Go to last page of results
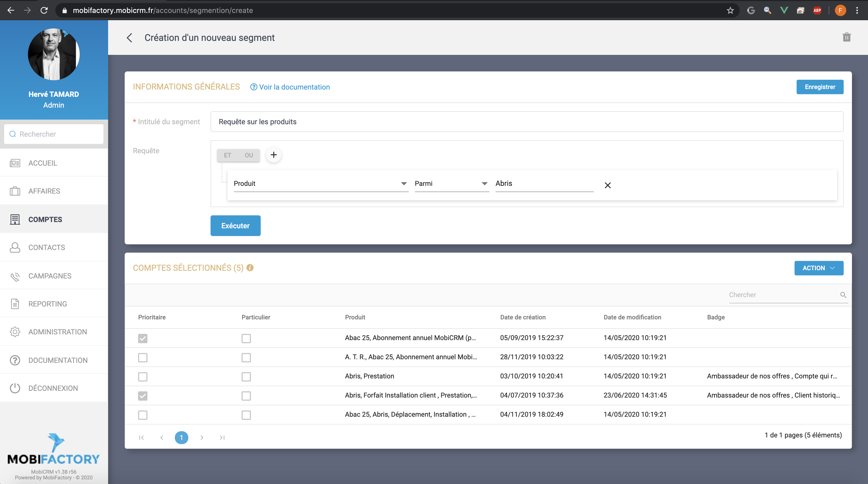 [222, 437]
